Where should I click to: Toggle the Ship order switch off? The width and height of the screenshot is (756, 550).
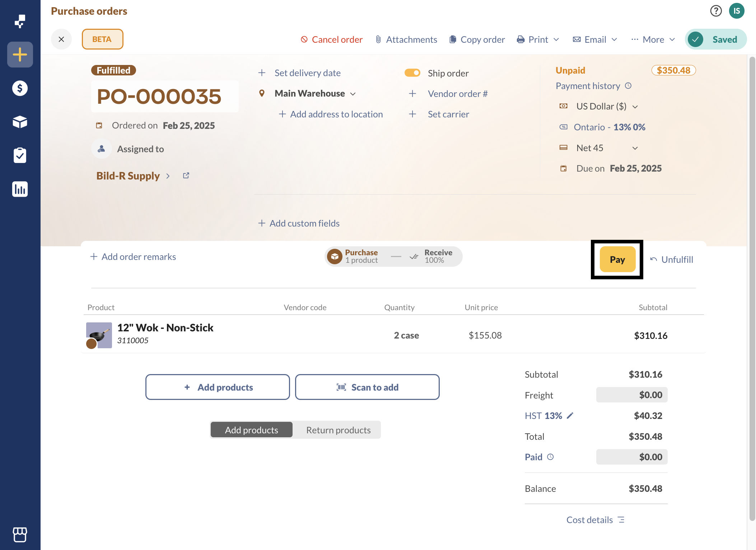click(412, 73)
